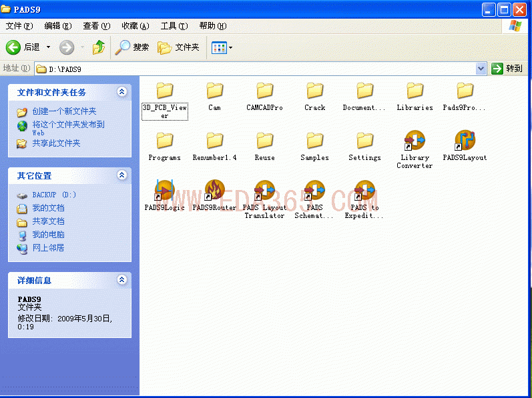Click 将这个文件夹发布到 Web link
This screenshot has height=398, width=532.
coord(68,128)
